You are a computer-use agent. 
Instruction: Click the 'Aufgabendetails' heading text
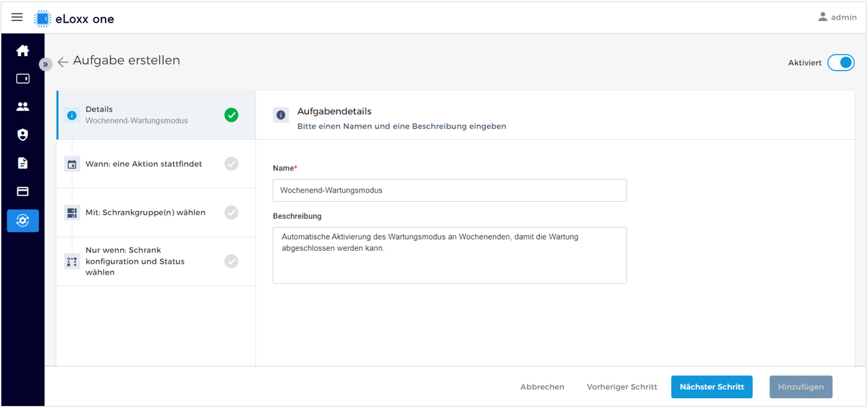pos(335,112)
